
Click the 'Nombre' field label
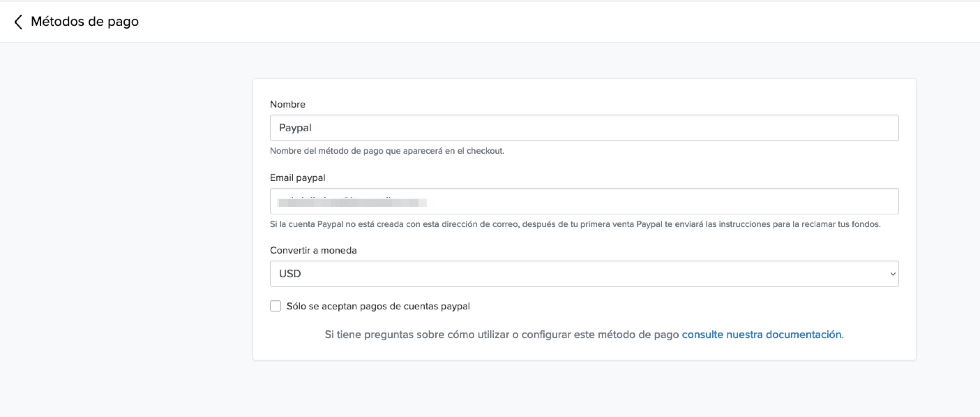coord(287,104)
